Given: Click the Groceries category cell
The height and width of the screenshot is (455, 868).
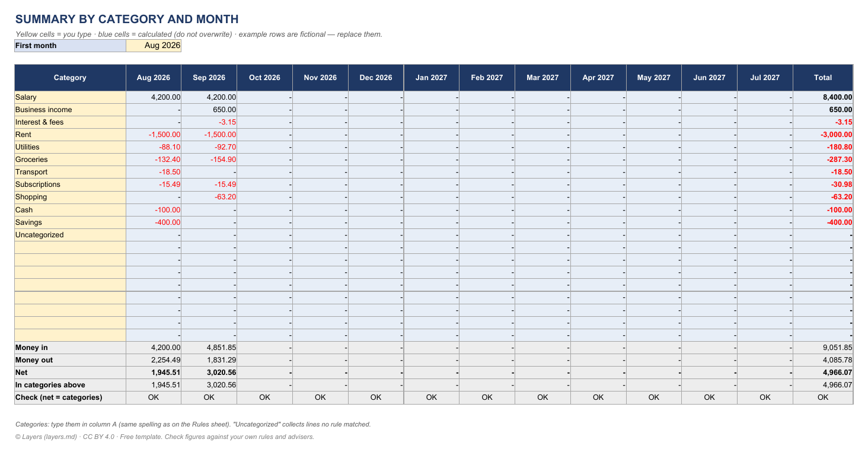Looking at the screenshot, I should [71, 160].
